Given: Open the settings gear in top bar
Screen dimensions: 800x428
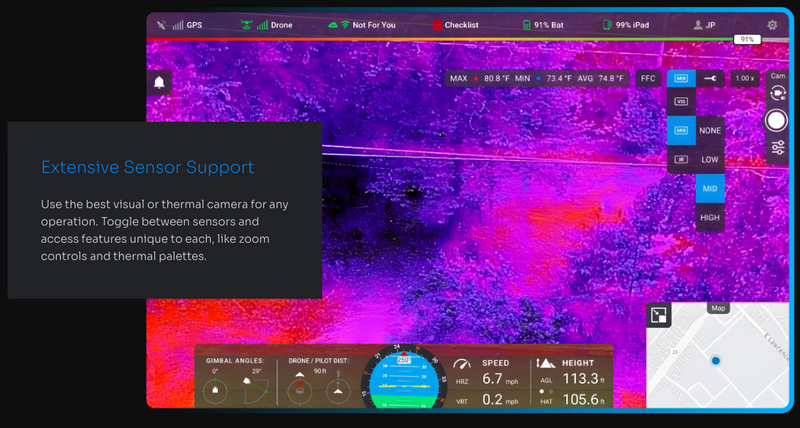Looking at the screenshot, I should 772,25.
